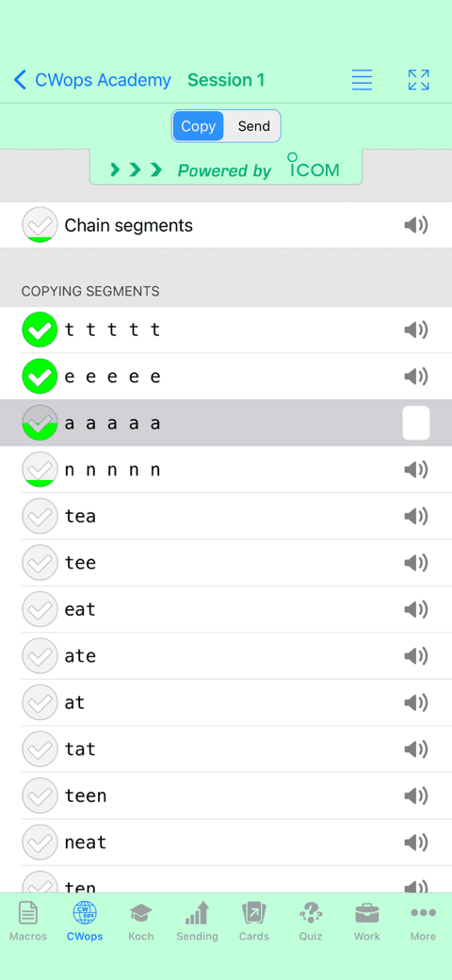452x980 pixels.
Task: Uncheck the completed 't t t t t' segment
Action: tap(40, 329)
